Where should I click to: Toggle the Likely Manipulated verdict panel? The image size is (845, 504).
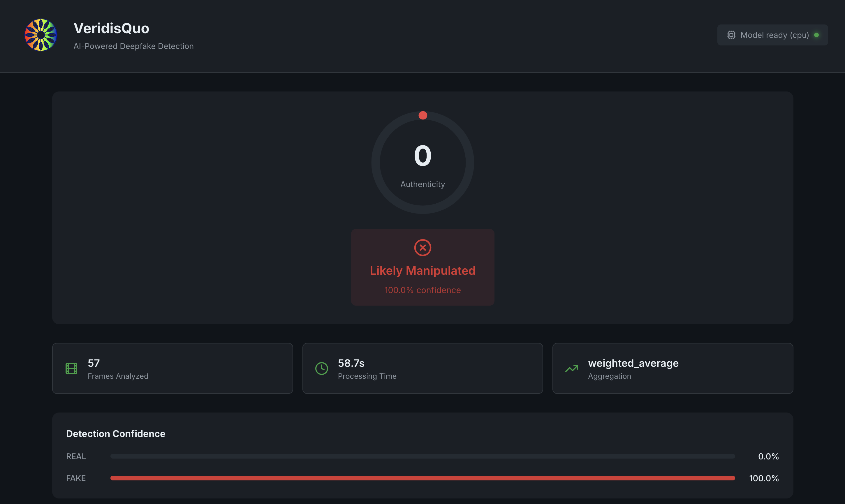tap(423, 267)
